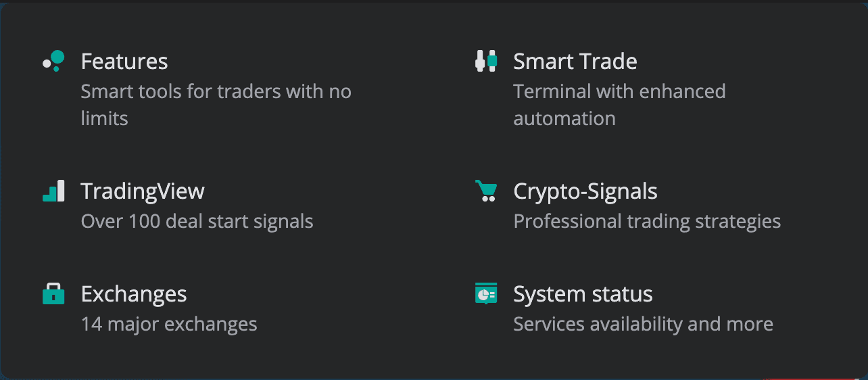Click the Exchanges padlock icon
The height and width of the screenshot is (380, 868).
click(x=53, y=293)
